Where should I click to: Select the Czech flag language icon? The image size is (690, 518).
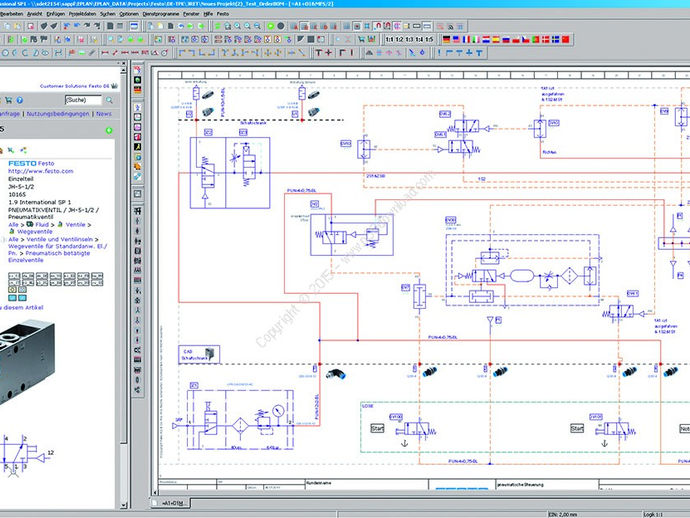pyautogui.click(x=526, y=39)
